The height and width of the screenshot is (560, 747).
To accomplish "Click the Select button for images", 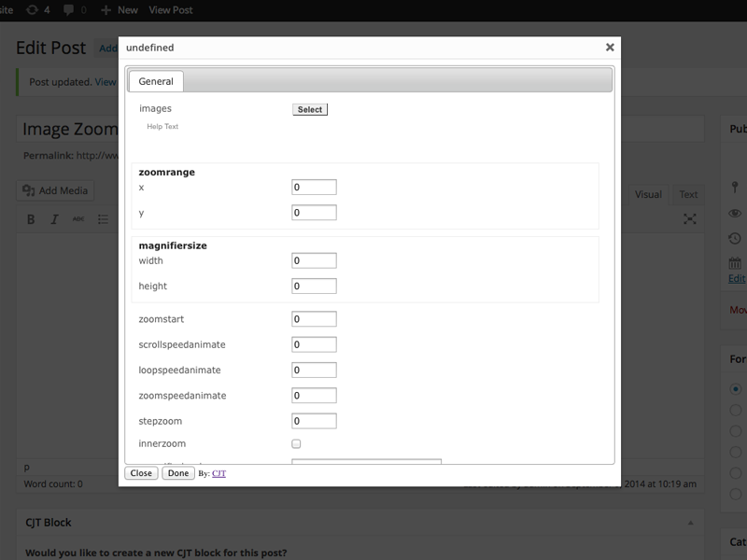I will coord(310,109).
